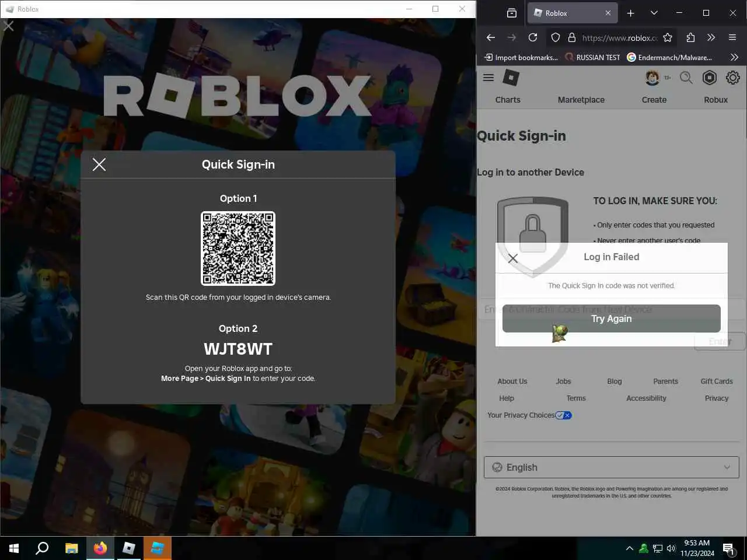Open File Explorer from taskbar

click(x=71, y=548)
